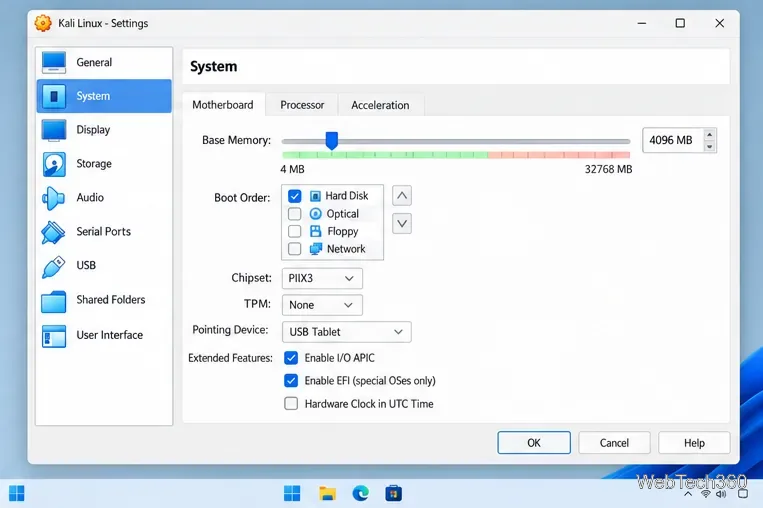Toggle Enable I/O APIC checkbox
This screenshot has height=508, width=763.
(x=291, y=358)
